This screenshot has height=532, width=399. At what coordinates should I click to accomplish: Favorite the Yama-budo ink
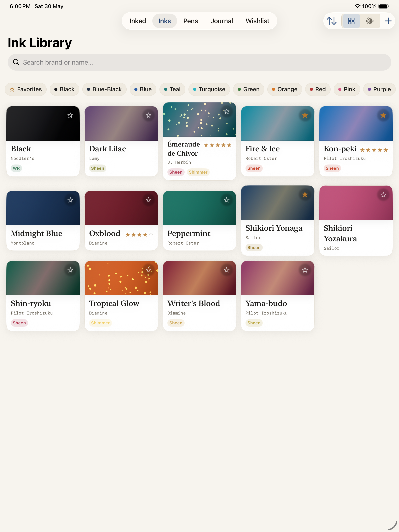305,270
